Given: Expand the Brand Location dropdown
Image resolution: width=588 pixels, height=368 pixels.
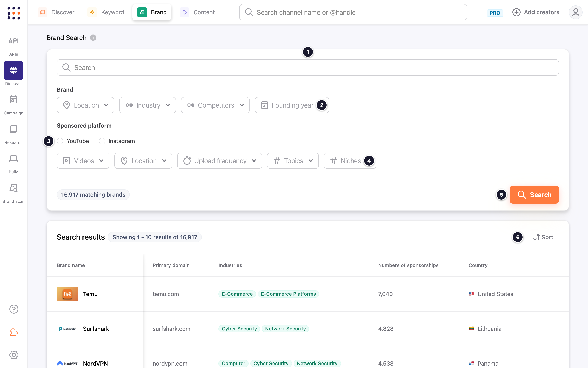Looking at the screenshot, I should click(x=86, y=105).
